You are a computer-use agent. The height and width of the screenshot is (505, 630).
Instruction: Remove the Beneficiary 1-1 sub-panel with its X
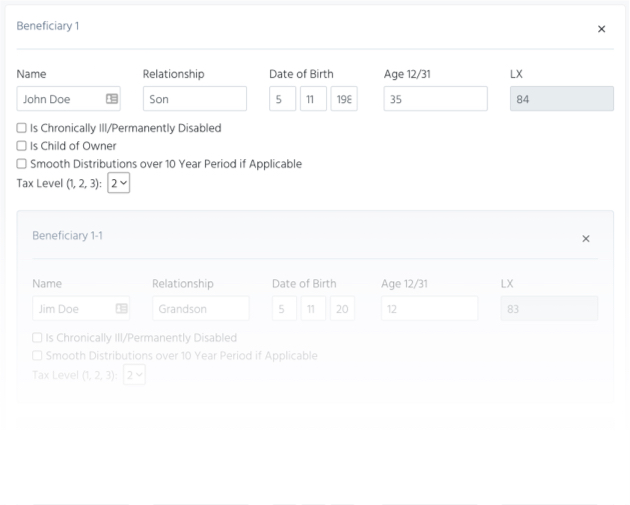tap(586, 238)
